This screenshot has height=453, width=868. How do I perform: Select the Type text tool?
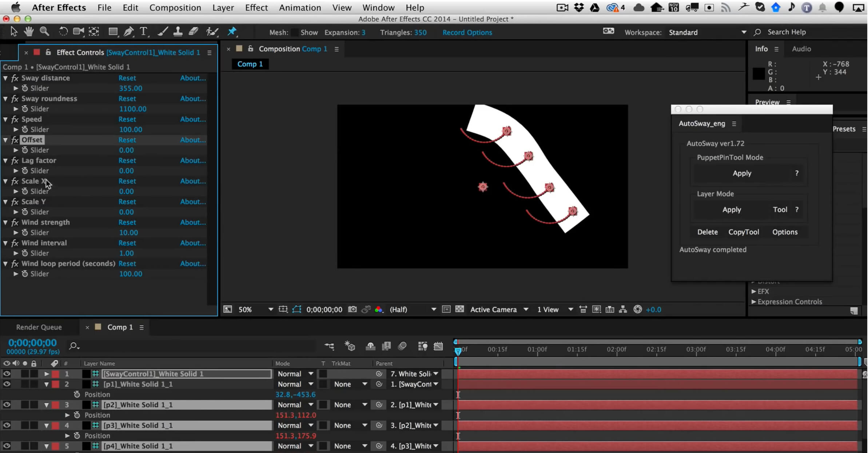pyautogui.click(x=144, y=32)
